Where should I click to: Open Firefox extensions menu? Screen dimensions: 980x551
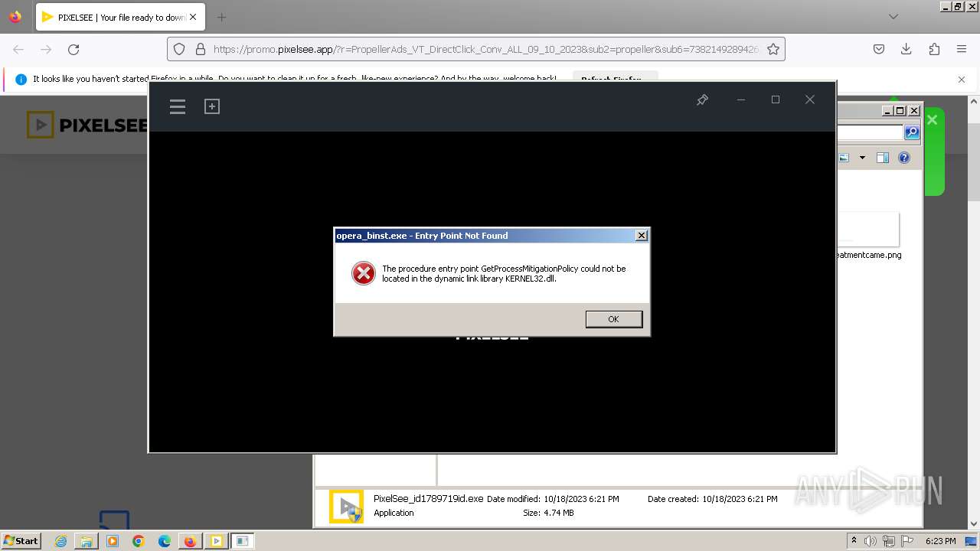(934, 49)
